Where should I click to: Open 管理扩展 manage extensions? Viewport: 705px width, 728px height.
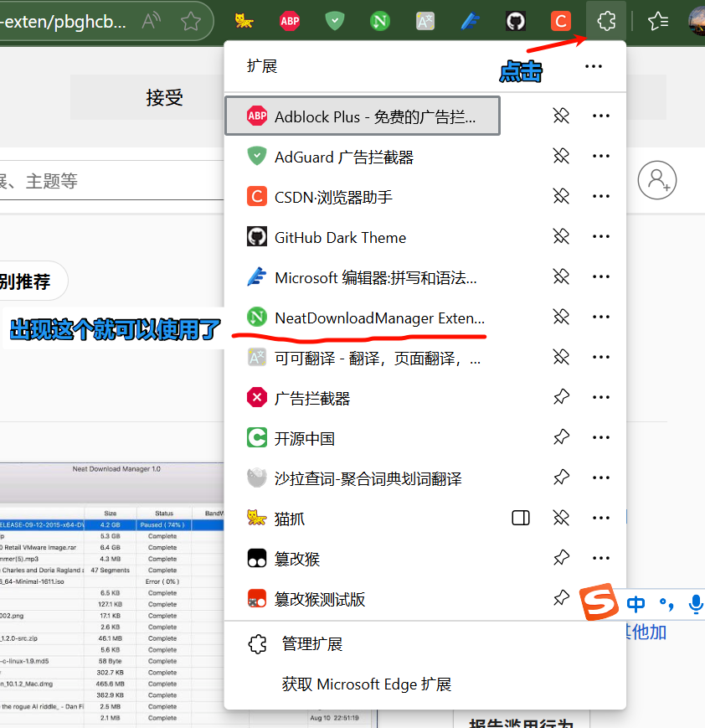click(x=425, y=644)
